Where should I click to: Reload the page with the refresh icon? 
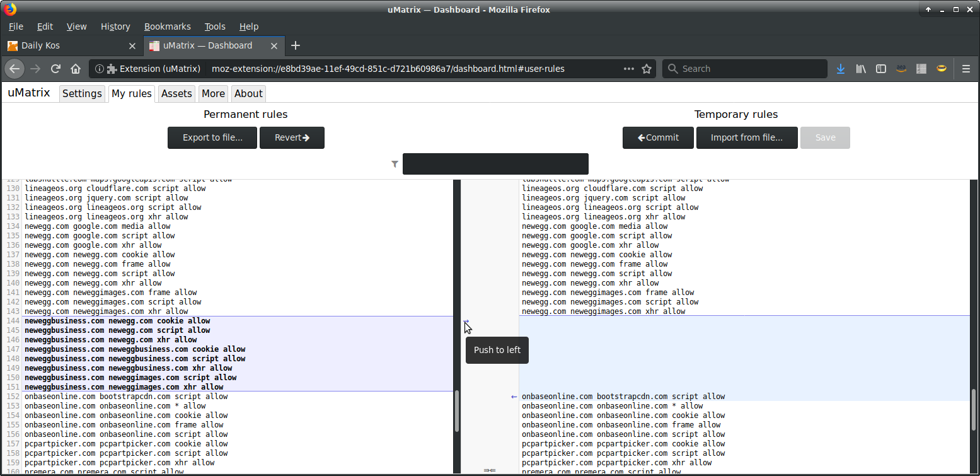pyautogui.click(x=55, y=69)
